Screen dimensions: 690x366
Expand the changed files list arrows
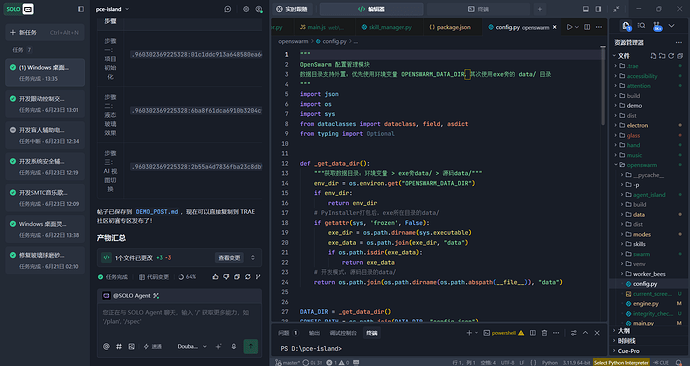(x=253, y=258)
